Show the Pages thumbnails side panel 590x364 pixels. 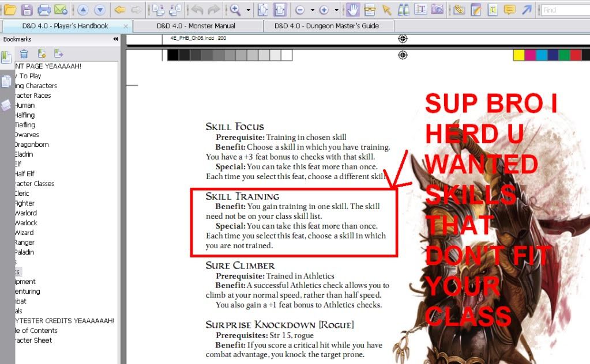point(6,82)
